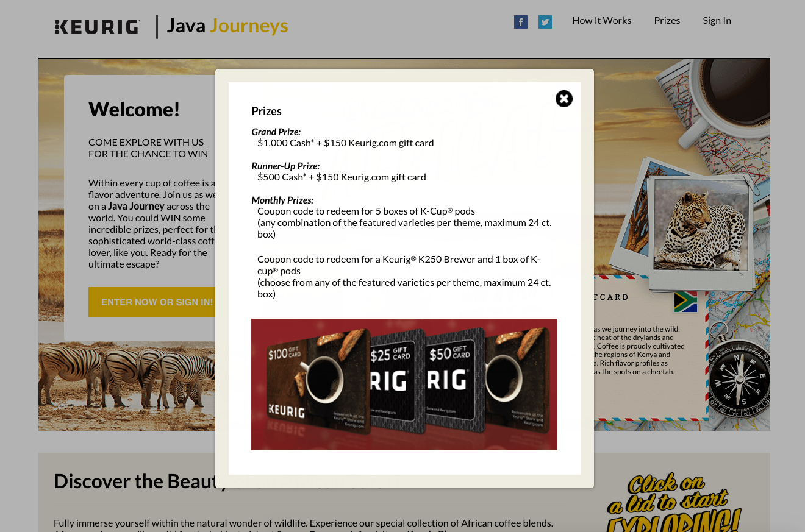Click the compass image on the map

(739, 378)
